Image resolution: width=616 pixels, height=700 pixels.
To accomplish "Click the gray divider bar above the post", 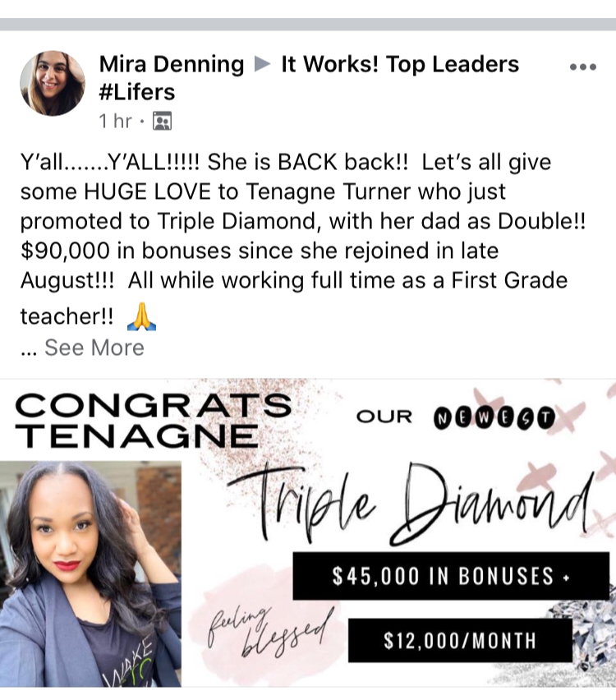I will point(308,24).
